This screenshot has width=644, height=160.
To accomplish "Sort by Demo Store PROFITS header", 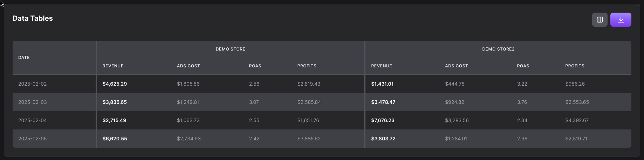I will tap(307, 66).
